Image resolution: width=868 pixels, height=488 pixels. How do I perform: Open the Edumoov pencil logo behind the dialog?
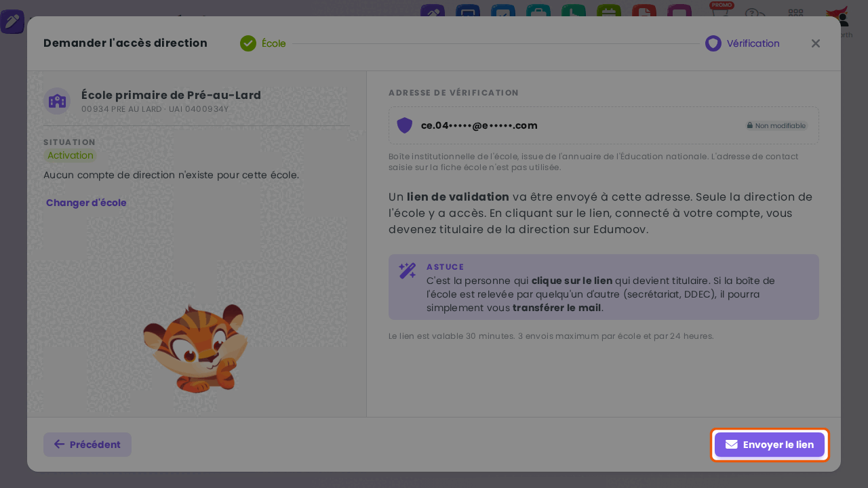pos(12,22)
